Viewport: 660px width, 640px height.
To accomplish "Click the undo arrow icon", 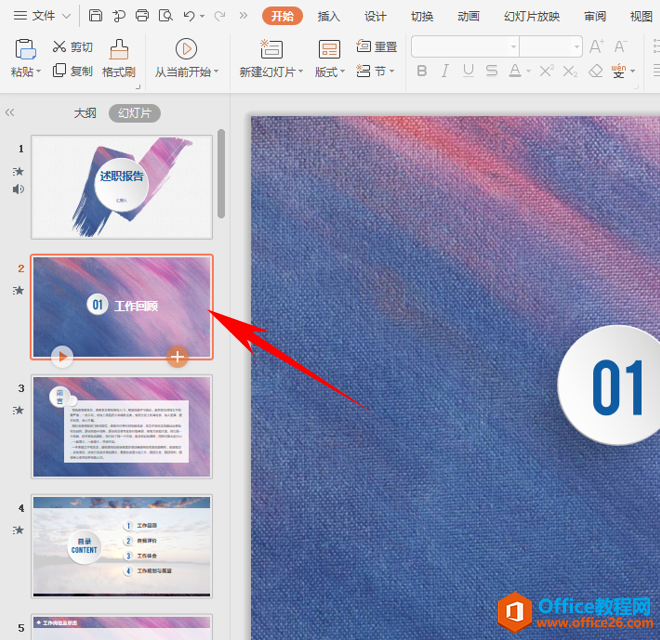I will (x=190, y=16).
